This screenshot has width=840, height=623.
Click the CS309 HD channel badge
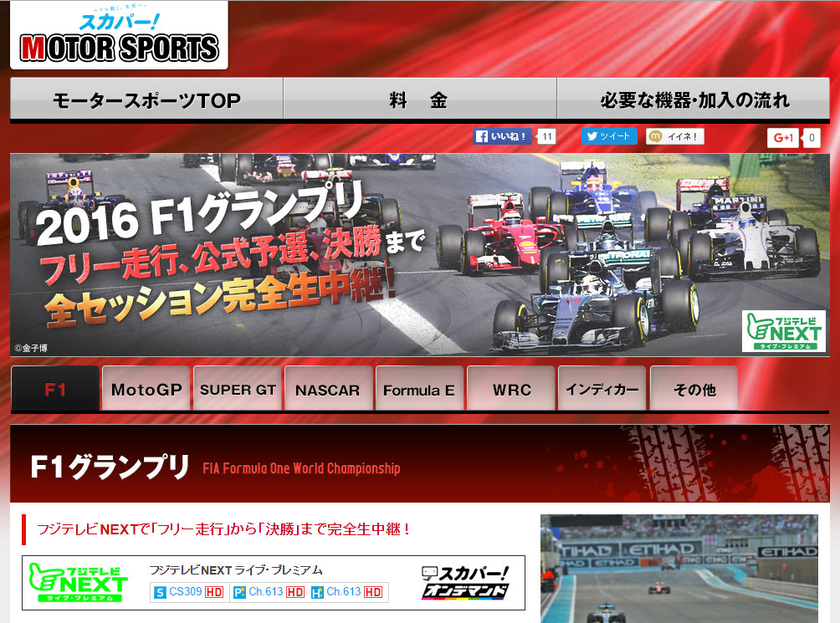(188, 592)
